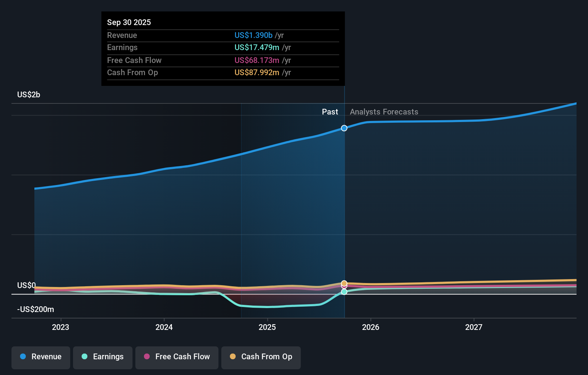Click the teal Earnings legend dot
This screenshot has width=588, height=375.
click(x=84, y=357)
